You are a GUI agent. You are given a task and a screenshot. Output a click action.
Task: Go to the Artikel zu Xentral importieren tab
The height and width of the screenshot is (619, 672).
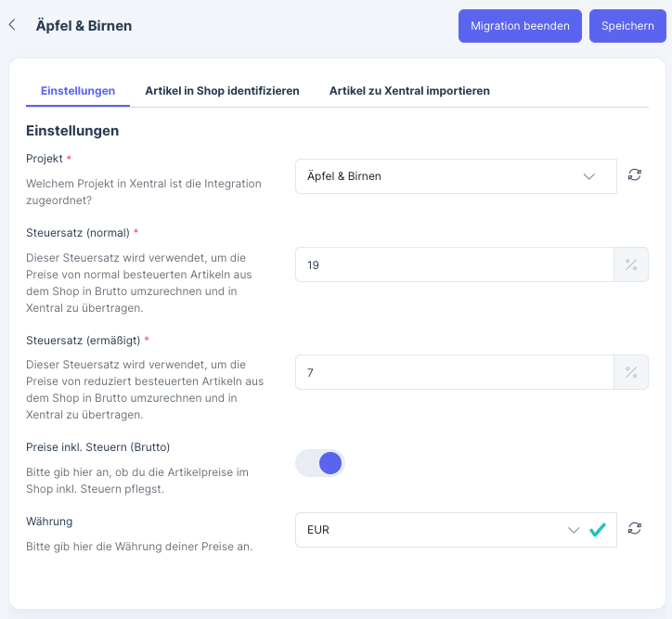tap(409, 91)
